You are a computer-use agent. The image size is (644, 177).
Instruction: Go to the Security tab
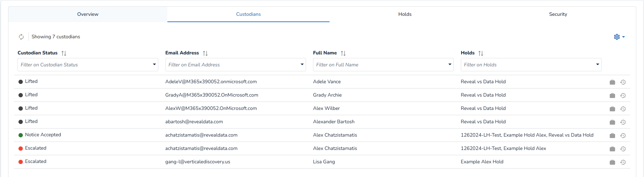coord(558,14)
